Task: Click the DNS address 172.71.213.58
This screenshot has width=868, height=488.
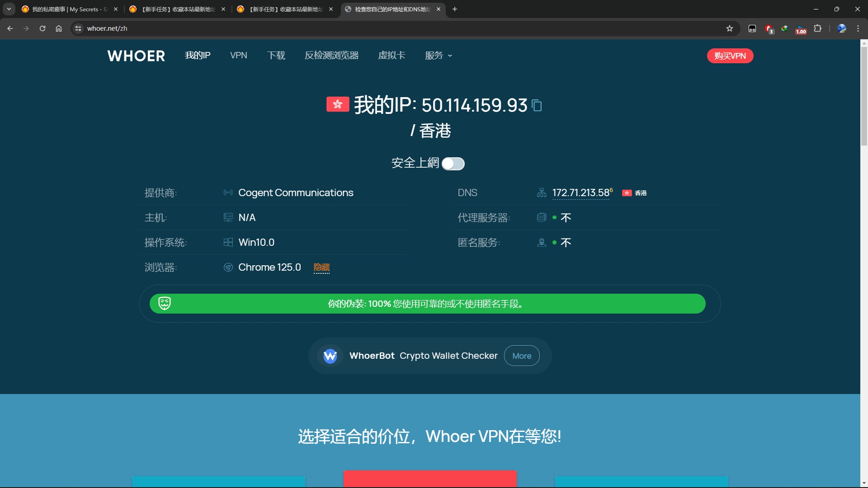Action: coord(581,193)
